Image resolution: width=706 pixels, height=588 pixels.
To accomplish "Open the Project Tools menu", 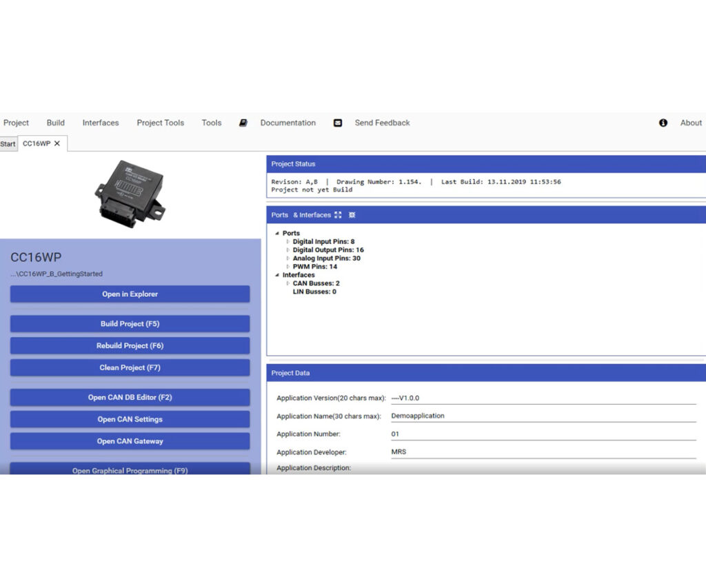I will [x=160, y=123].
